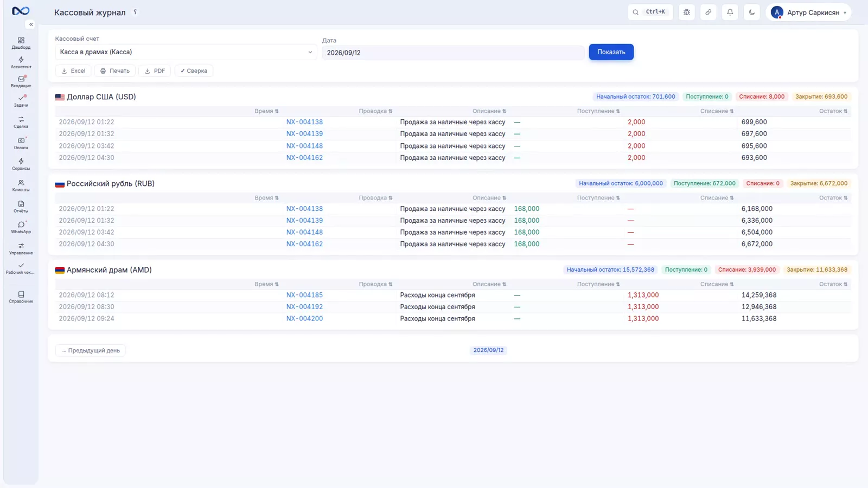Open Отчёты in the sidebar
This screenshot has width=868, height=488.
[21, 207]
